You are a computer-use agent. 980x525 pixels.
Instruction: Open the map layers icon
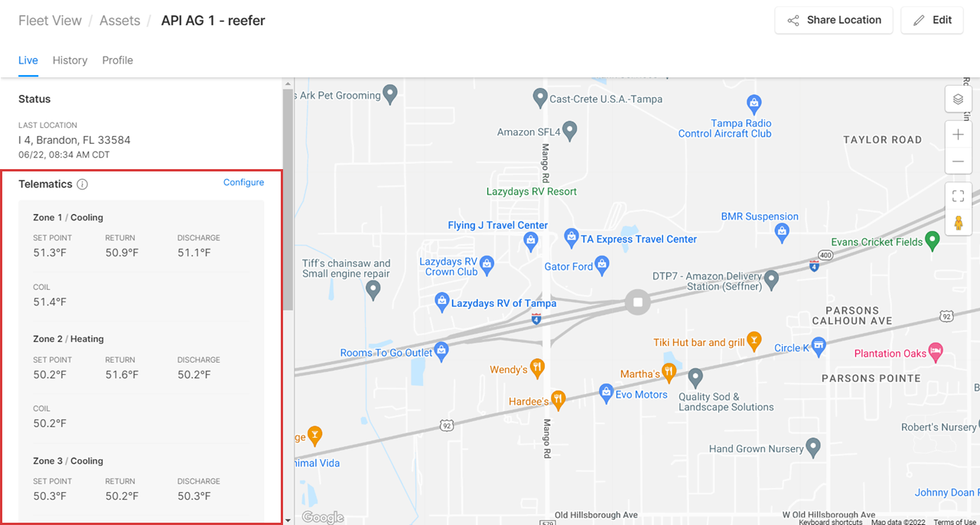[958, 99]
